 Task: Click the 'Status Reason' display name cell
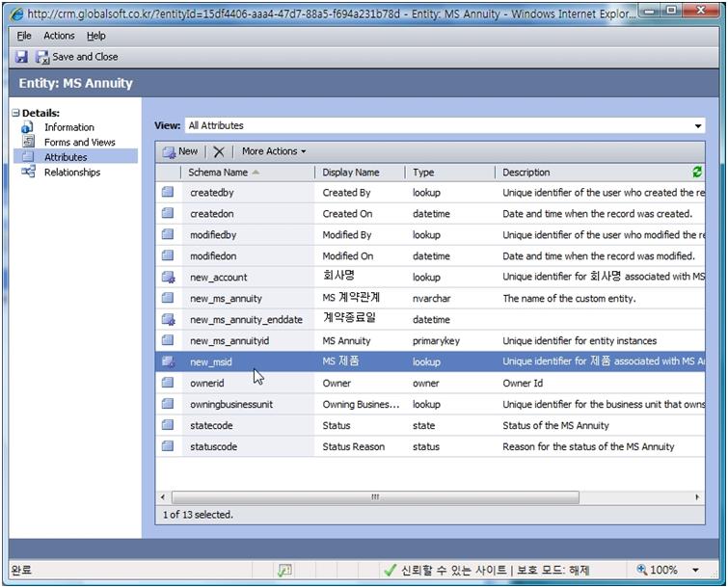click(x=353, y=447)
